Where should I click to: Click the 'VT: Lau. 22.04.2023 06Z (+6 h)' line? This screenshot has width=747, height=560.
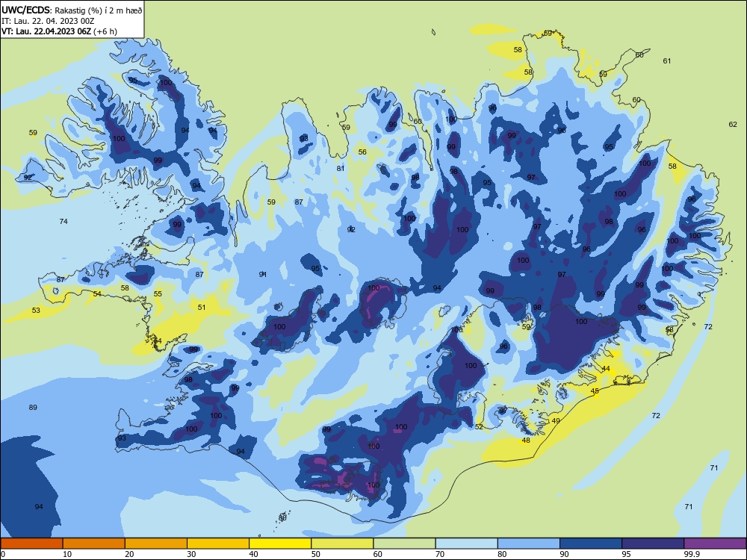pos(59,31)
